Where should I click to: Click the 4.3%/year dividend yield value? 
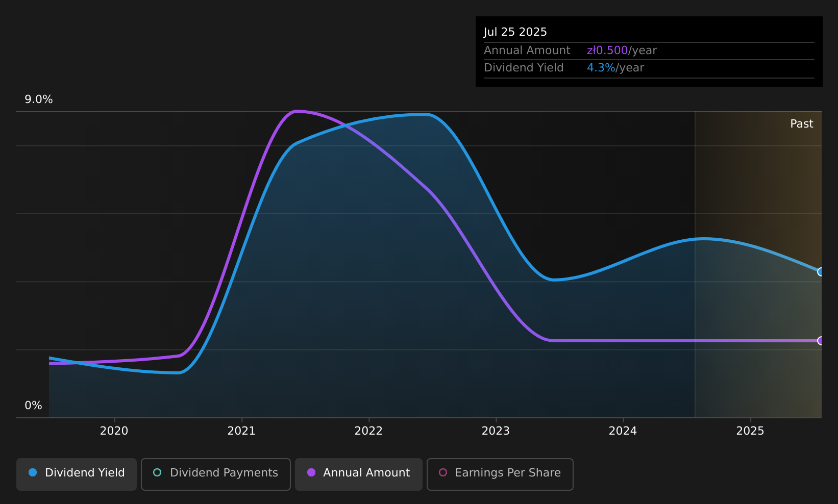point(615,68)
